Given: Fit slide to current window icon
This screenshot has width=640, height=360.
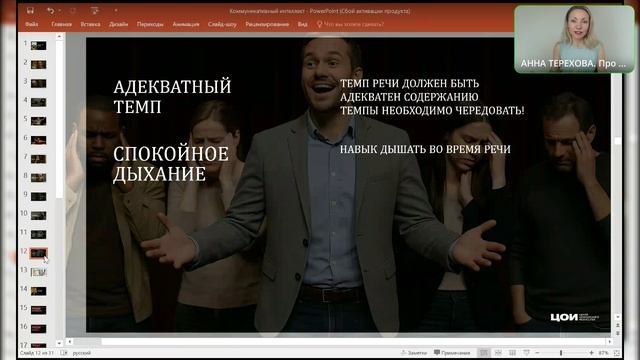Looking at the screenshot, I should pyautogui.click(x=617, y=353).
